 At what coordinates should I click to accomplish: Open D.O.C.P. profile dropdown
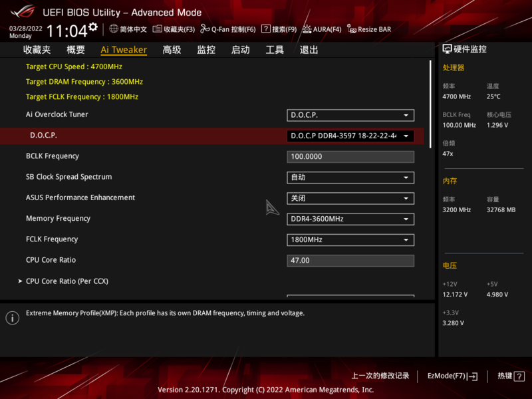point(350,136)
